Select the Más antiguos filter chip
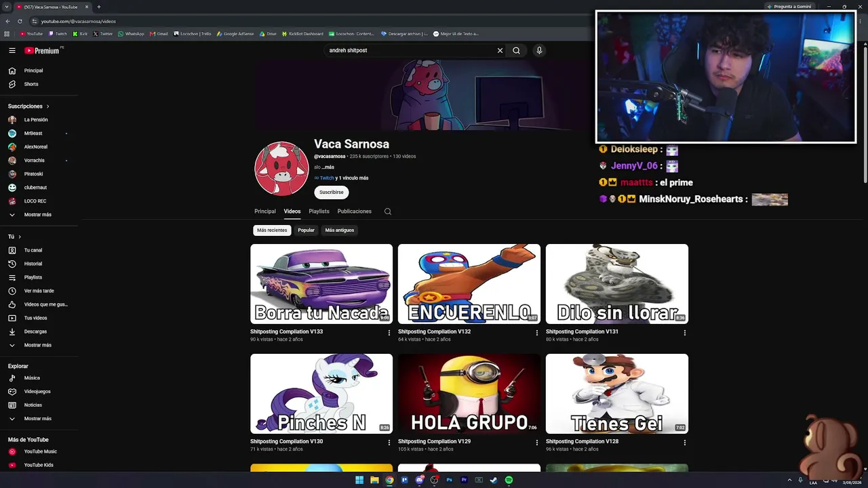868x488 pixels. point(340,230)
